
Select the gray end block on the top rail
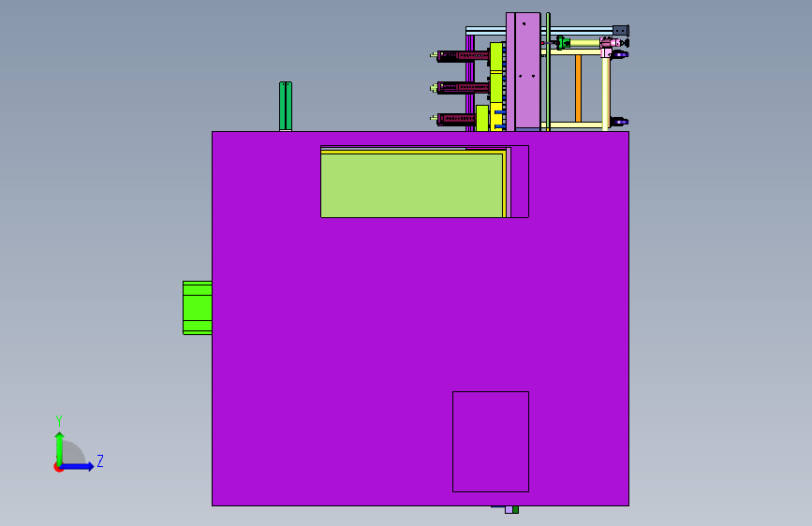tap(620, 31)
